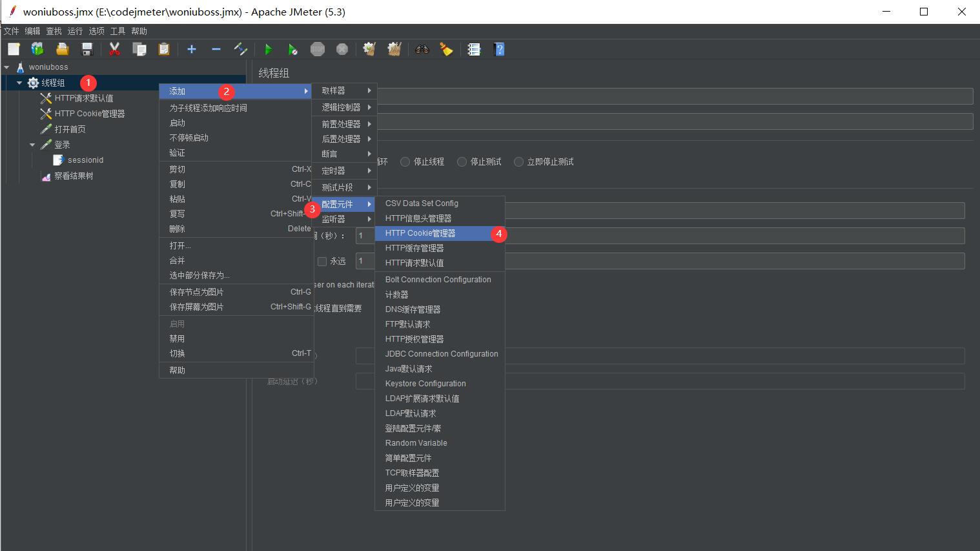Click the New test plan toolbar icon
Screen dimensions: 980x551
click(x=14, y=49)
